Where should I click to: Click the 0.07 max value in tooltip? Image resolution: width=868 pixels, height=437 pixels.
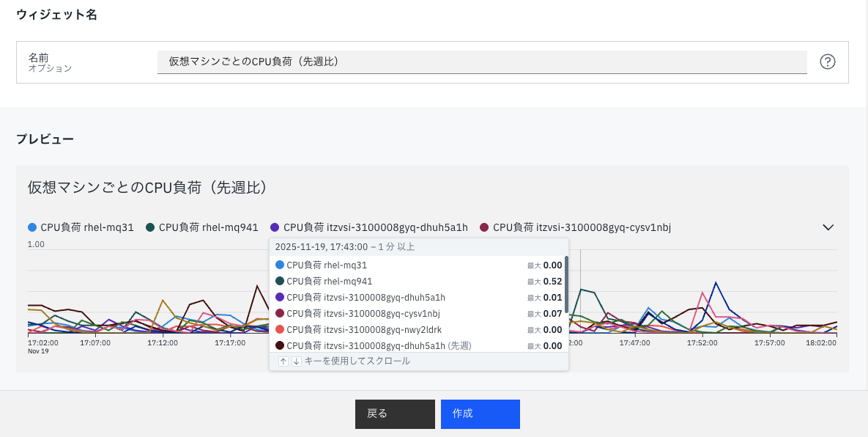click(x=552, y=314)
